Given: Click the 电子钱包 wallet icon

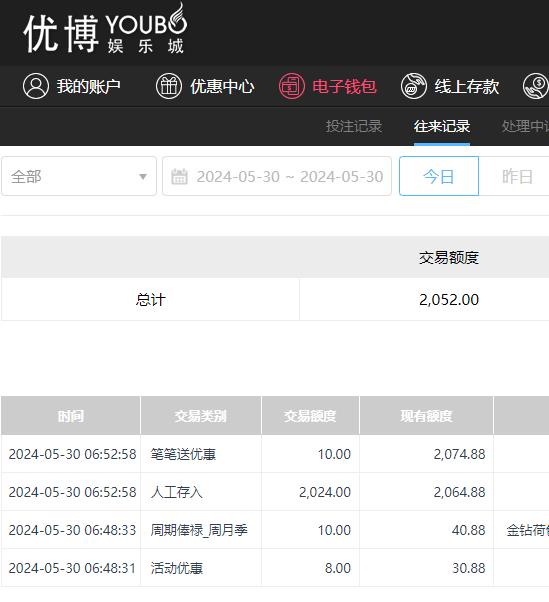Looking at the screenshot, I should [x=292, y=86].
